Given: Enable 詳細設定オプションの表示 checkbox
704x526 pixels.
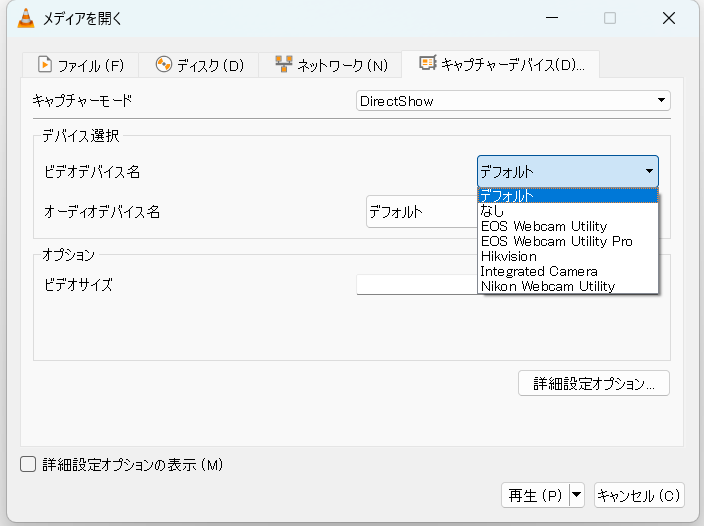Looking at the screenshot, I should tap(28, 464).
